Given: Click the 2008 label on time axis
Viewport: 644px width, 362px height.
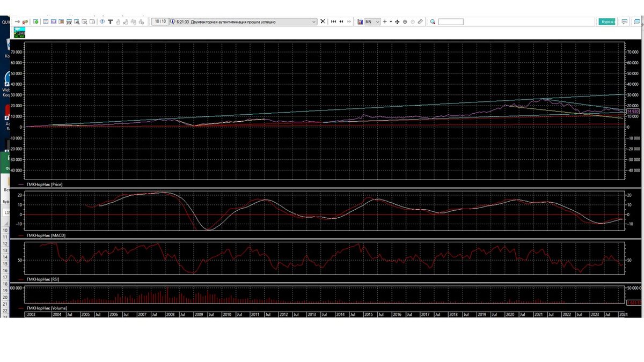Looking at the screenshot, I should pos(169,315).
